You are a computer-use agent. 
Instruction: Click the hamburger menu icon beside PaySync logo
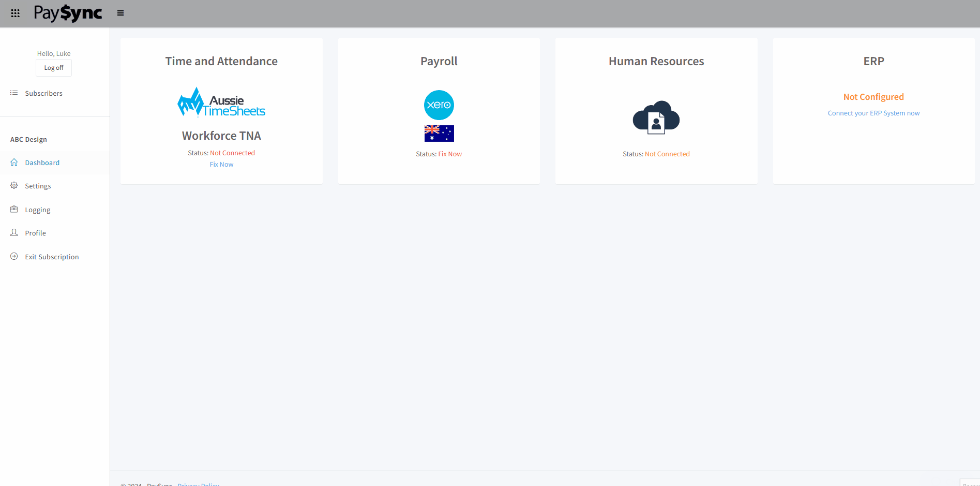coord(120,12)
